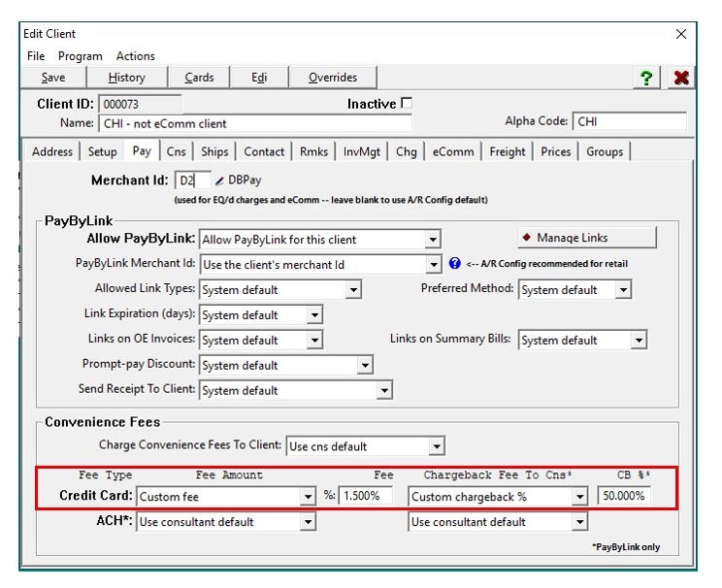The width and height of the screenshot is (722, 588).
Task: Click the History toolbar button
Action: pyautogui.click(x=126, y=78)
